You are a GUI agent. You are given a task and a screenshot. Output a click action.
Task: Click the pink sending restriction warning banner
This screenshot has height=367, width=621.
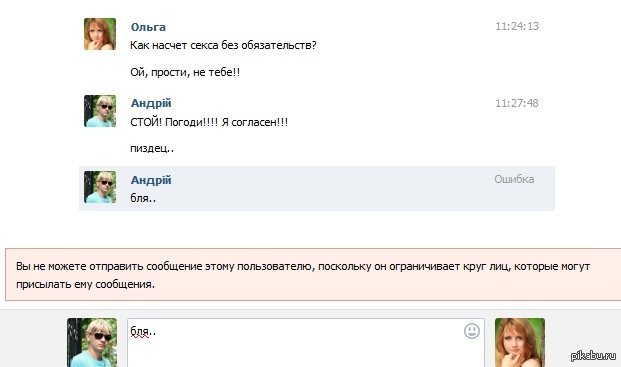tap(313, 275)
